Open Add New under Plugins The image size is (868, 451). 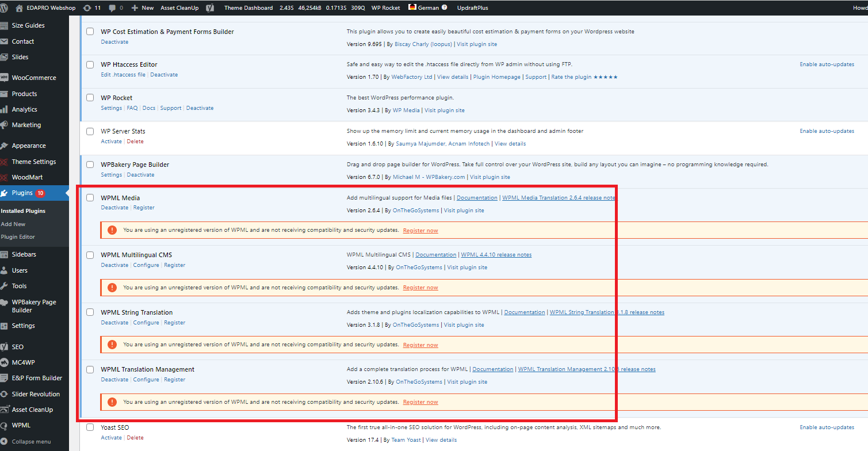[x=13, y=224]
